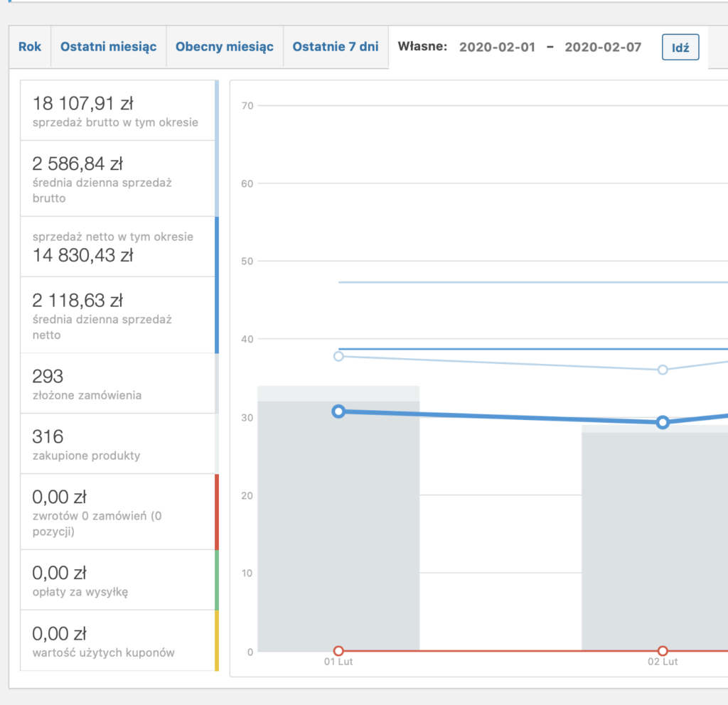Highlight average daily net sales legend
Viewport: 728px width, 705px height.
(x=119, y=315)
